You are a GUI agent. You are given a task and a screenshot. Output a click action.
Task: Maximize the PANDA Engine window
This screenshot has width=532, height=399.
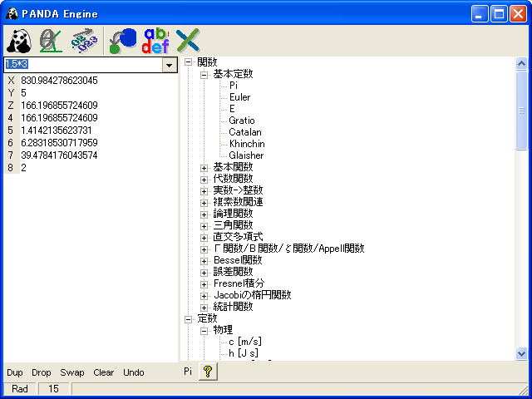[x=499, y=14]
